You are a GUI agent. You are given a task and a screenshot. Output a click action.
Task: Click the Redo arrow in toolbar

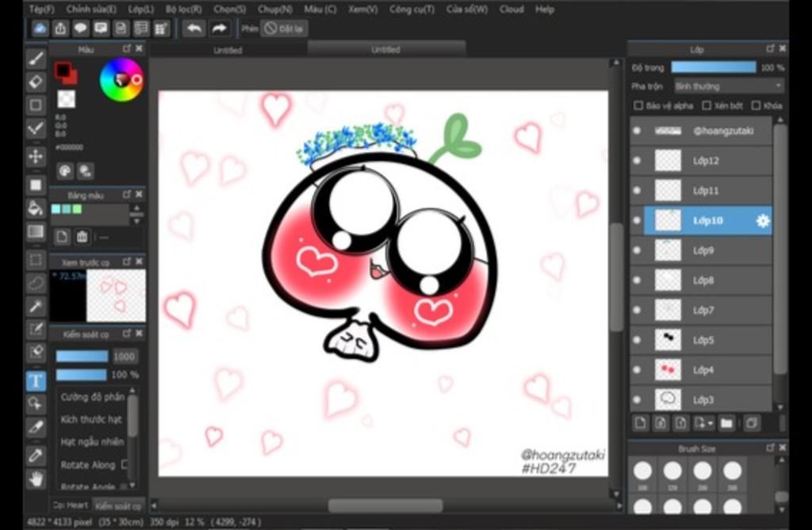point(220,29)
